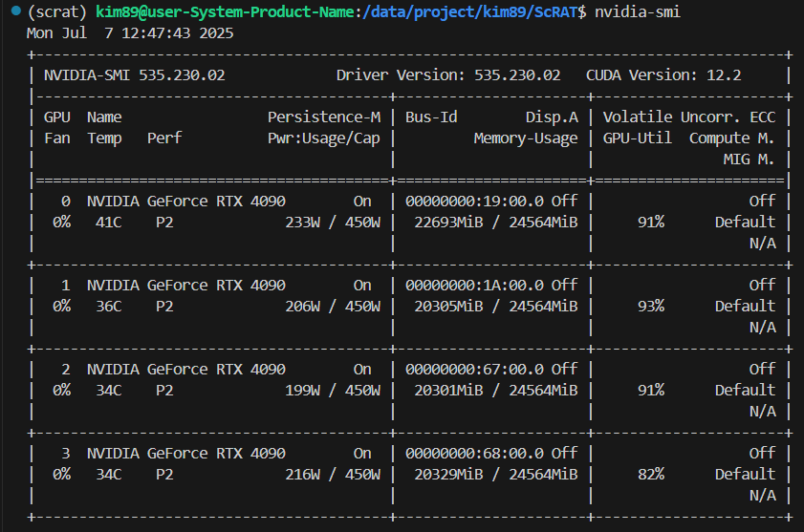804x532 pixels.
Task: Click Driver Version: 535.230.02
Action: 448,75
